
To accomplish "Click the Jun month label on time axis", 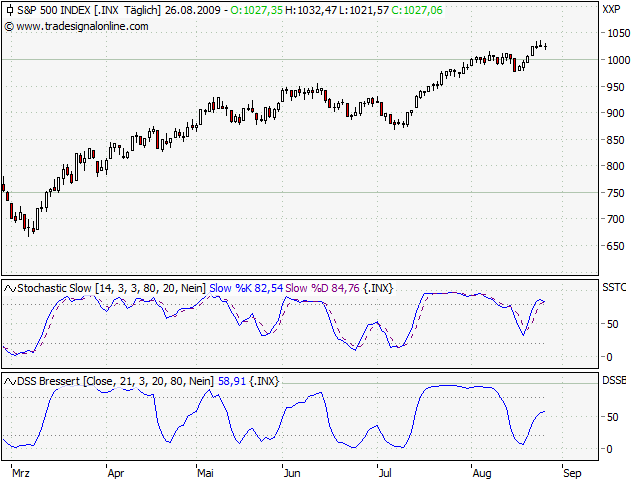I will point(292,473).
